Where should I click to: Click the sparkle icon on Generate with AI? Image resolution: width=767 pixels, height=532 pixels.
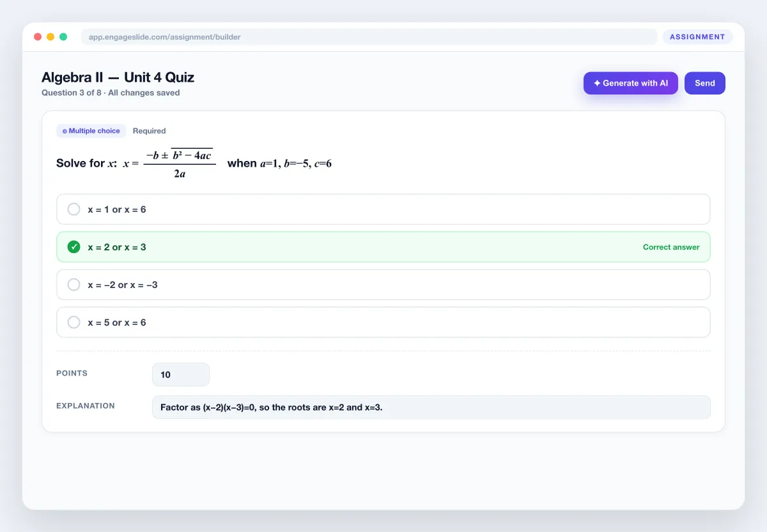tap(597, 83)
